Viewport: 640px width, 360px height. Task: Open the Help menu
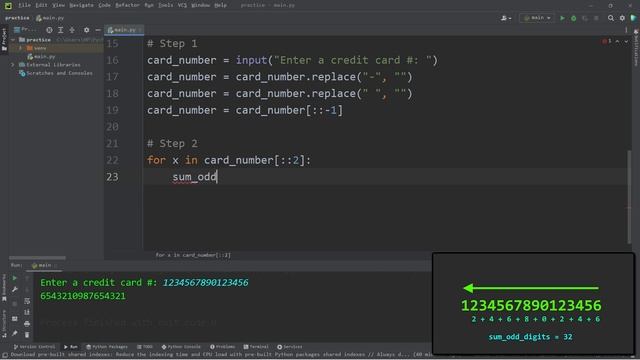(220, 5)
